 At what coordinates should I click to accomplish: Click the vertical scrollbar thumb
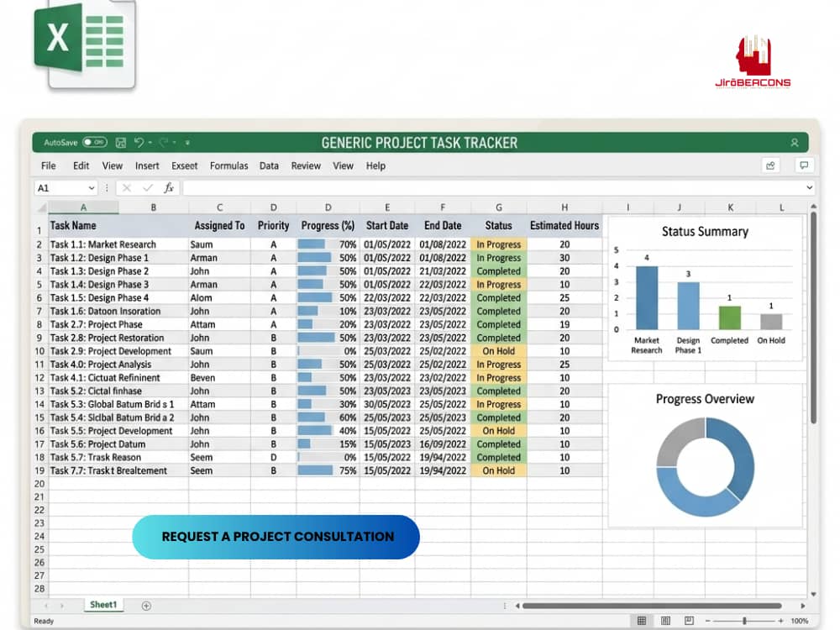pos(813,318)
